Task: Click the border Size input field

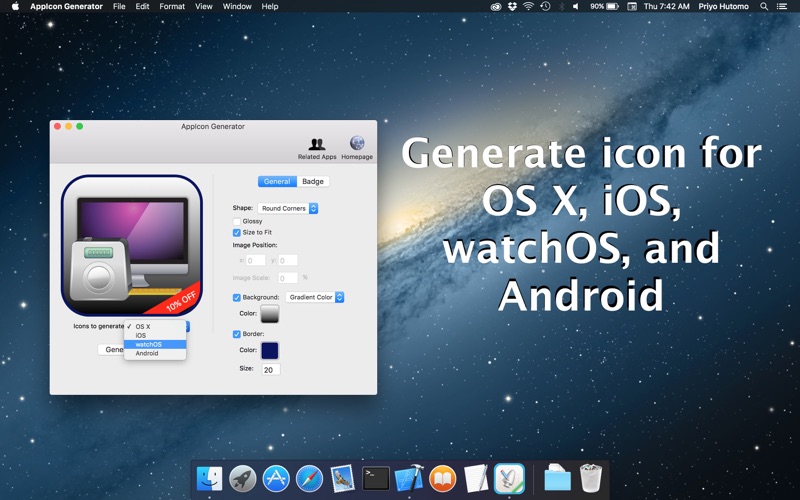Action: tap(271, 369)
